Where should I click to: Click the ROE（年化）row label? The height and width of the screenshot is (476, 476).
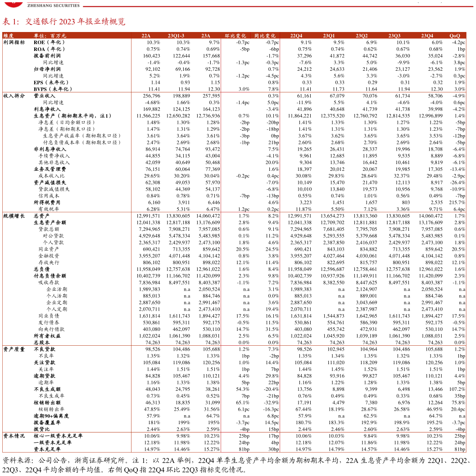pyautogui.click(x=49, y=42)
